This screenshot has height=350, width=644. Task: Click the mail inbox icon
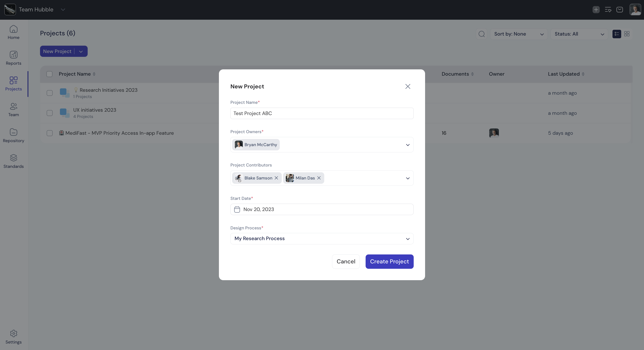click(619, 9)
